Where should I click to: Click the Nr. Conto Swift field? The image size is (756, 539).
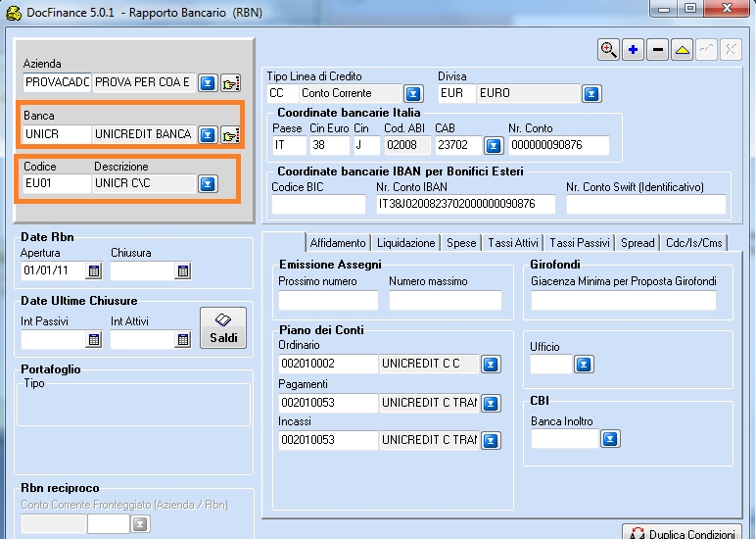point(645,204)
